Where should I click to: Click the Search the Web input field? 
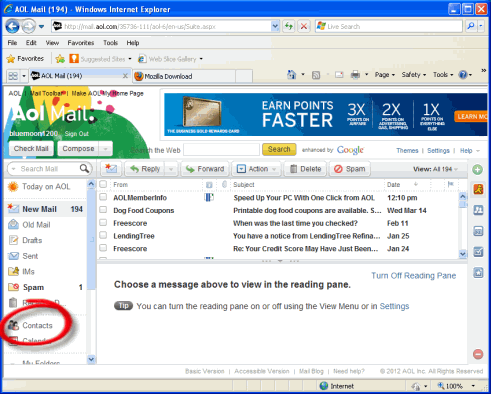[221, 150]
